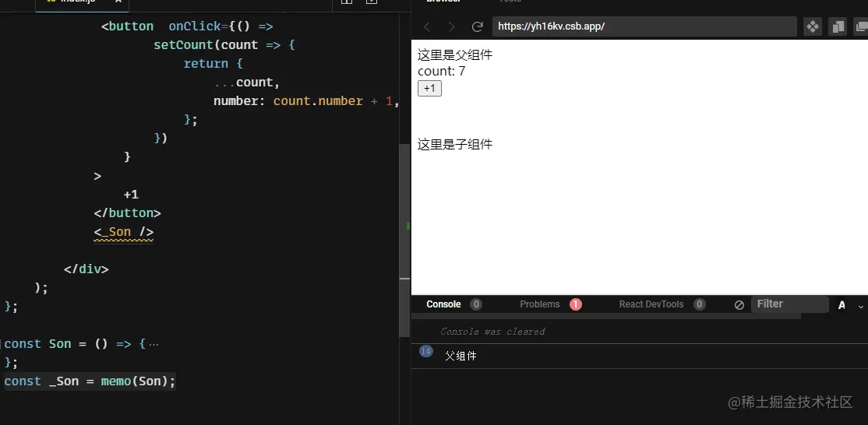Expand the folded Son function body

[154, 344]
